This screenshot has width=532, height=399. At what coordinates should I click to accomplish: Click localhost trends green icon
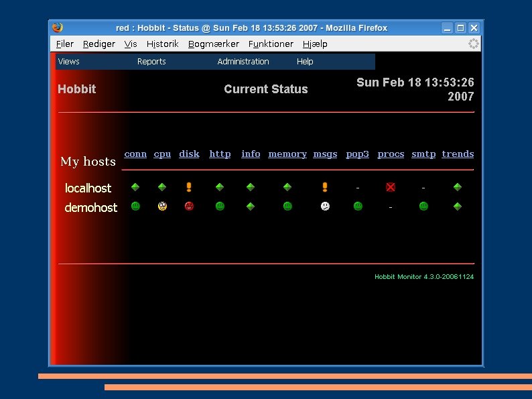[458, 187]
